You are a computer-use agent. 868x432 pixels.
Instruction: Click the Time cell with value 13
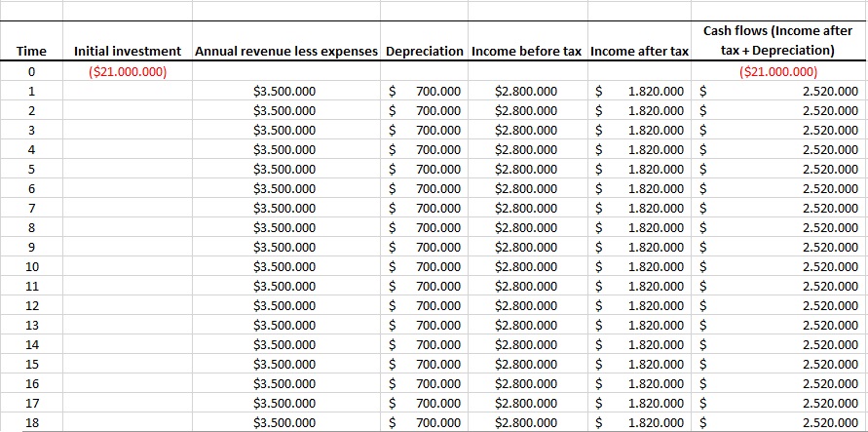click(31, 325)
